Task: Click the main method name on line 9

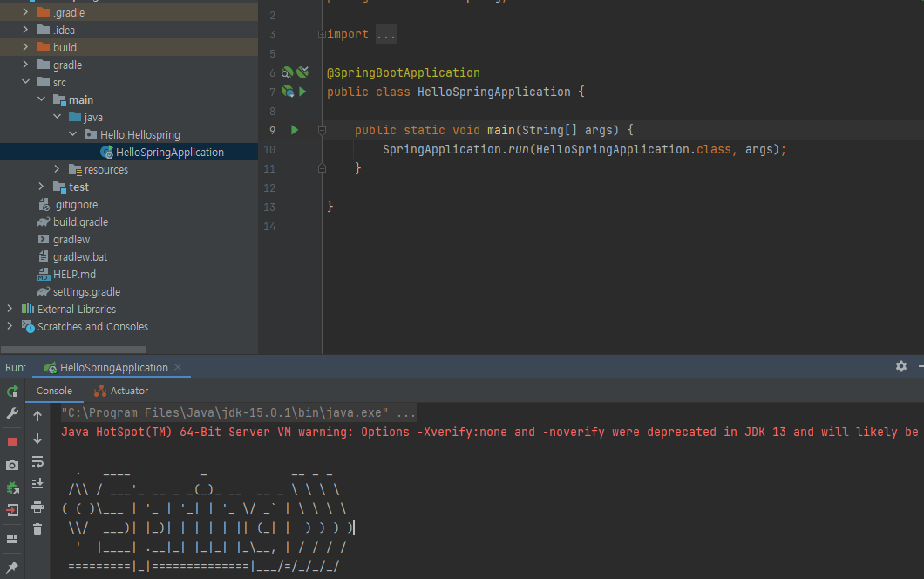Action: 501,130
